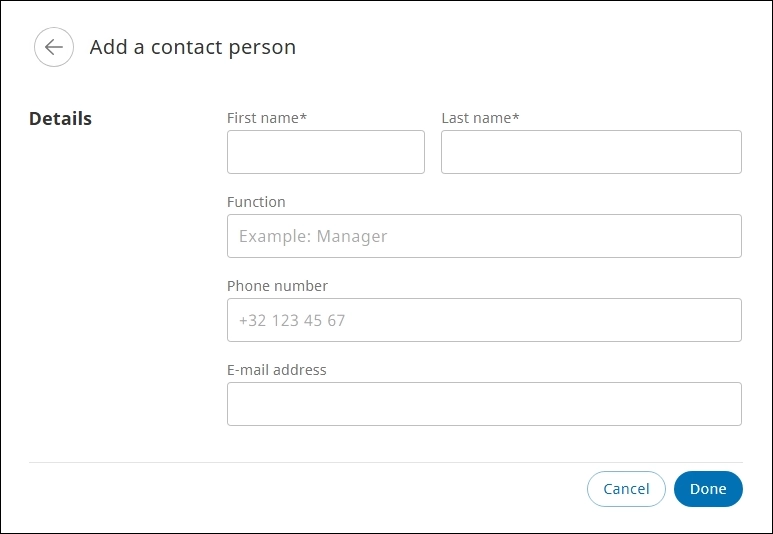The image size is (773, 534).
Task: Select the Function text box
Action: 484,236
